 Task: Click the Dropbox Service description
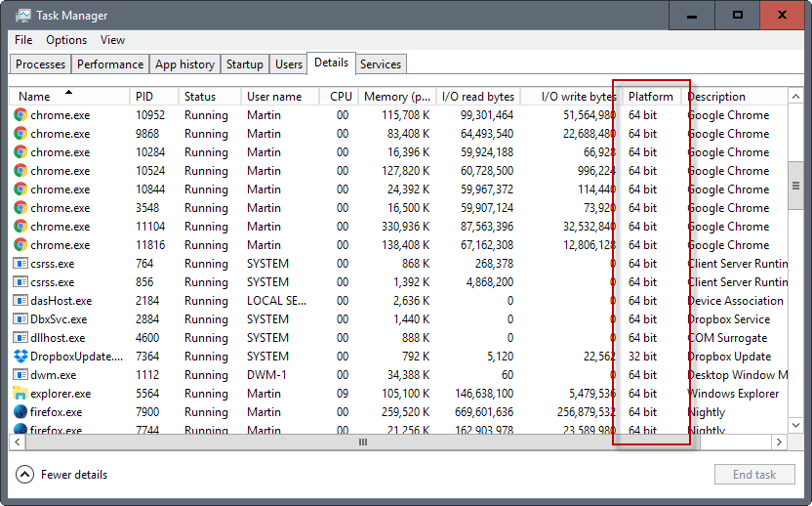click(x=729, y=319)
